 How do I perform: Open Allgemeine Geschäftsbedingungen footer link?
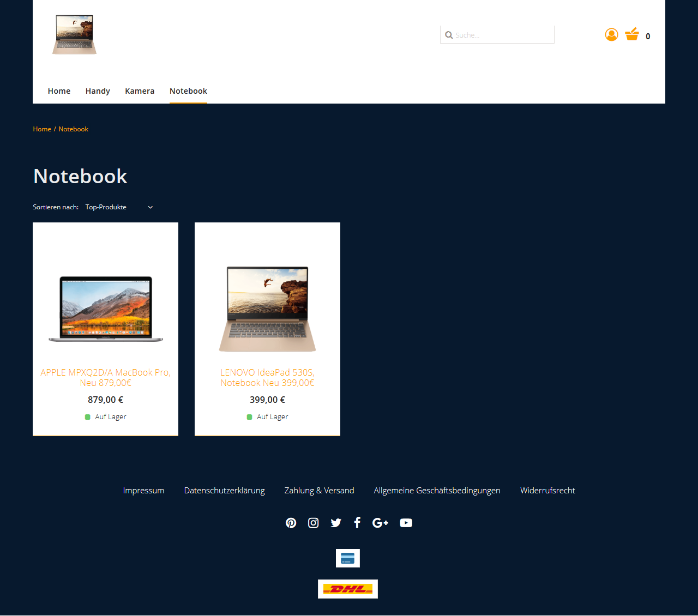[437, 491]
